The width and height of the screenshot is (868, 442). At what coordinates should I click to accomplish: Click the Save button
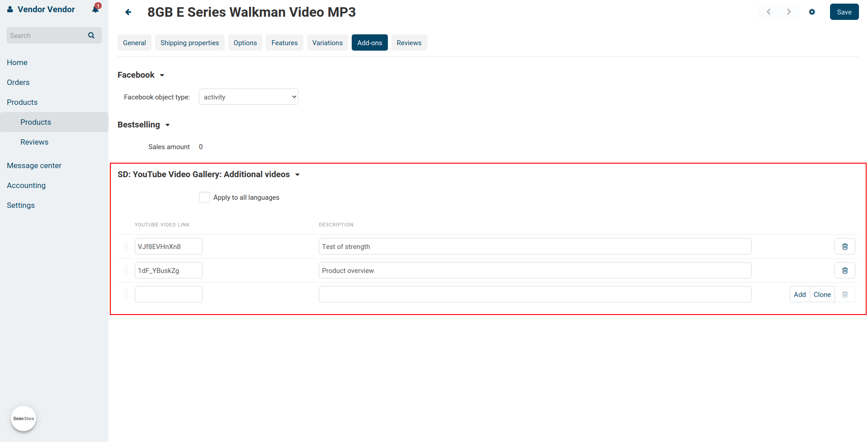pyautogui.click(x=844, y=12)
